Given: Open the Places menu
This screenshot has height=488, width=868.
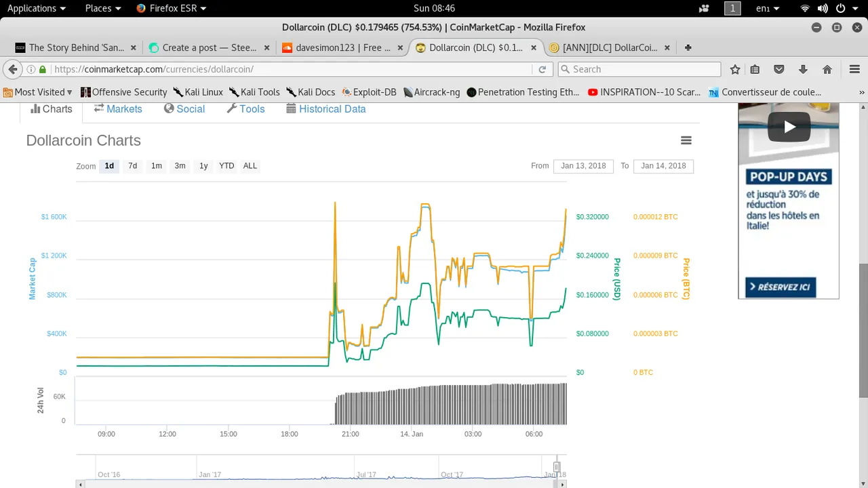Looking at the screenshot, I should (103, 8).
